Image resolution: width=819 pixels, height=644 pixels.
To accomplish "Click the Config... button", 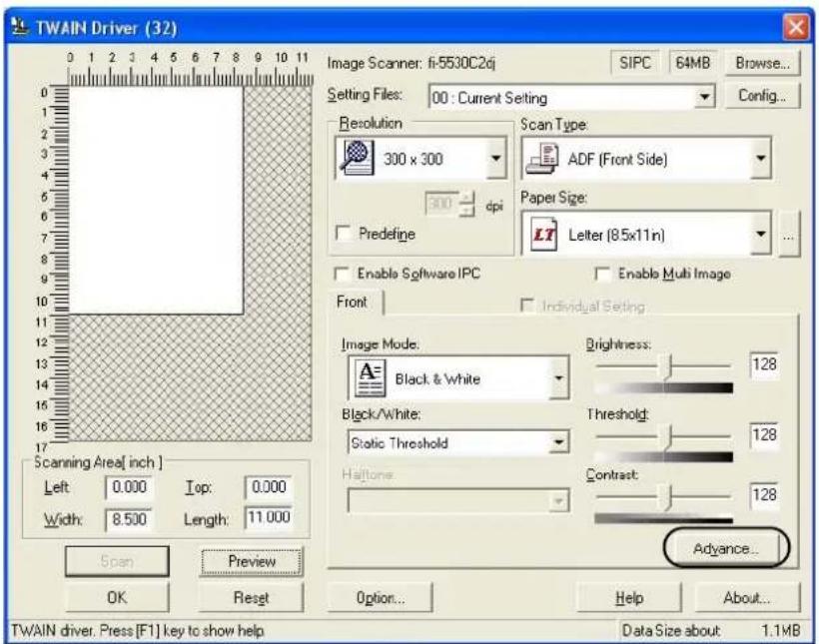I will pos(763,96).
